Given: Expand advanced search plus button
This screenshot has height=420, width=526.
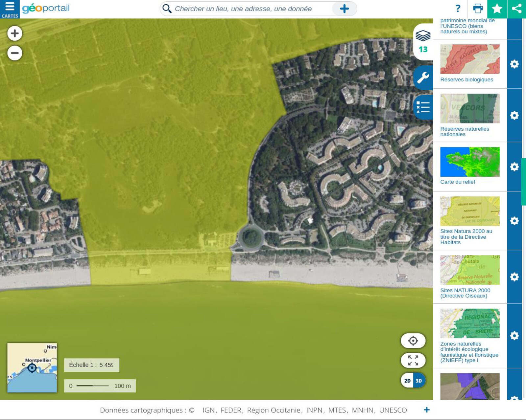Looking at the screenshot, I should click(344, 9).
